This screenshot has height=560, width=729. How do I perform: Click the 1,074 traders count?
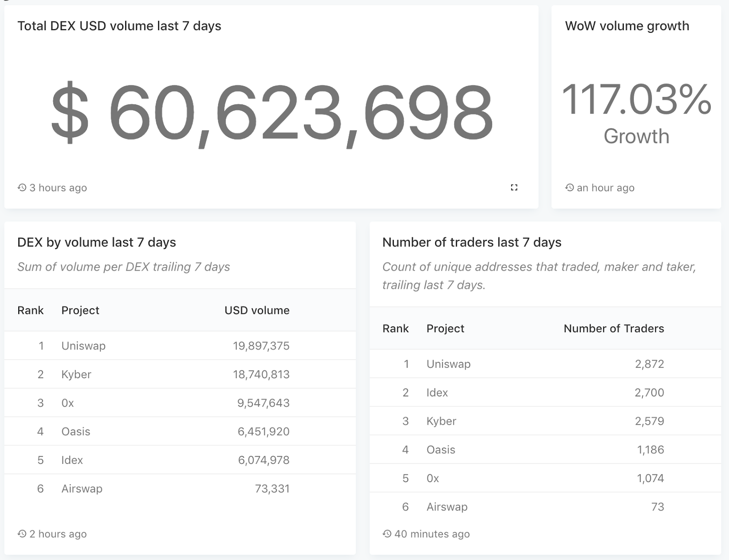tap(650, 478)
